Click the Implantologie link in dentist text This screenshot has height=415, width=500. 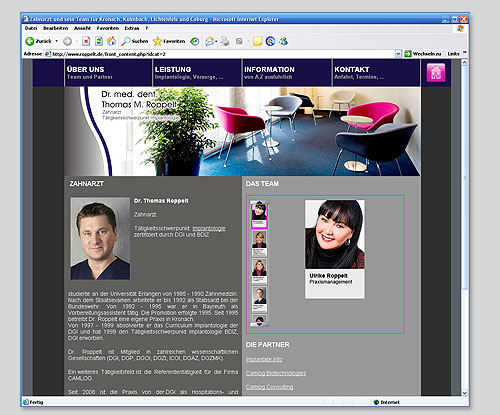point(209,228)
